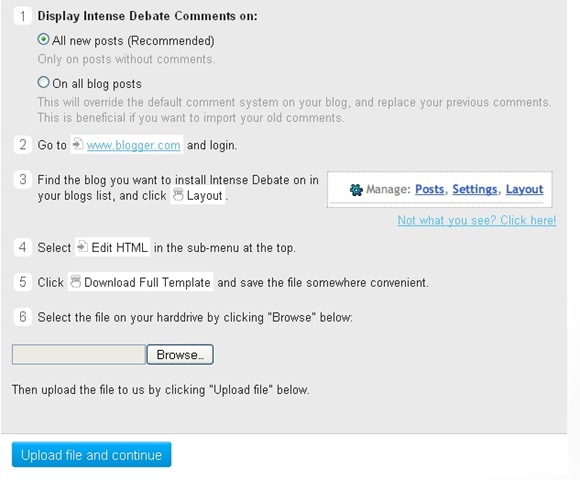Click the Browse button
The image size is (580, 480).
[180, 355]
